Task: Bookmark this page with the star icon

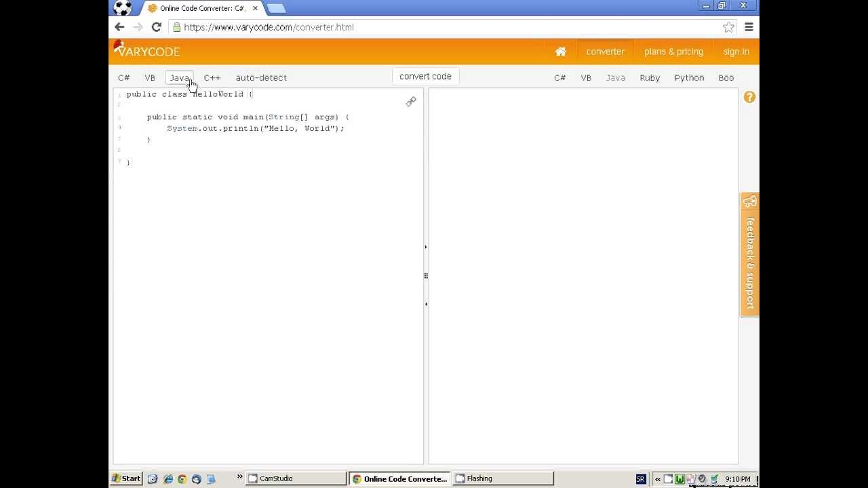Action: 728,27
